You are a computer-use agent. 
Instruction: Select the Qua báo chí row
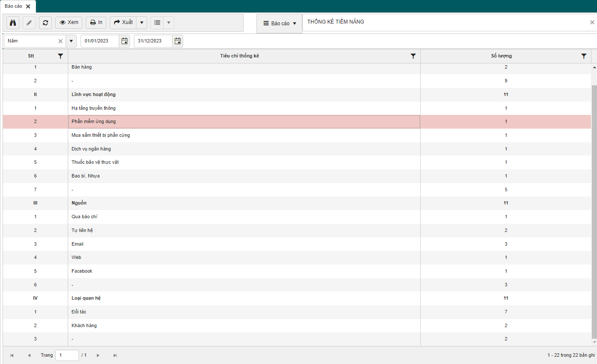coord(297,217)
